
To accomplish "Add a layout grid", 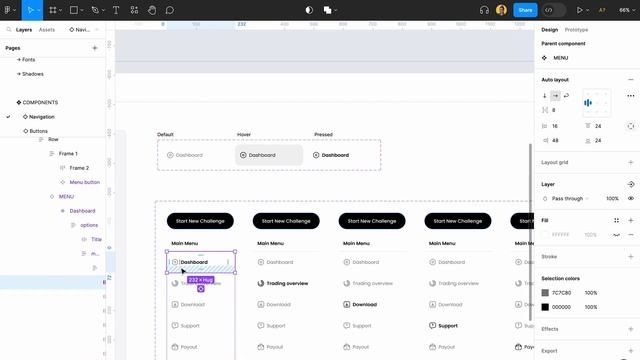I will pos(631,162).
